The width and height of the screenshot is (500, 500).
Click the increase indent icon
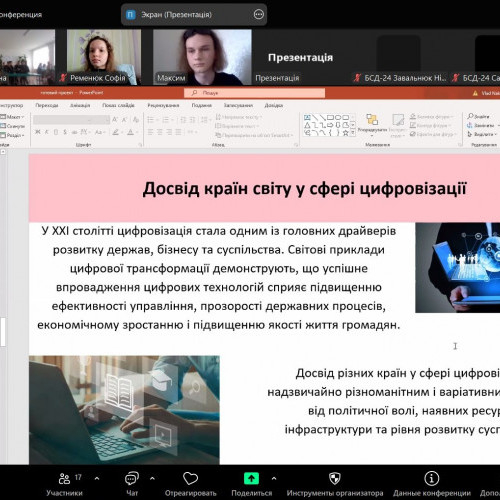coord(192,120)
